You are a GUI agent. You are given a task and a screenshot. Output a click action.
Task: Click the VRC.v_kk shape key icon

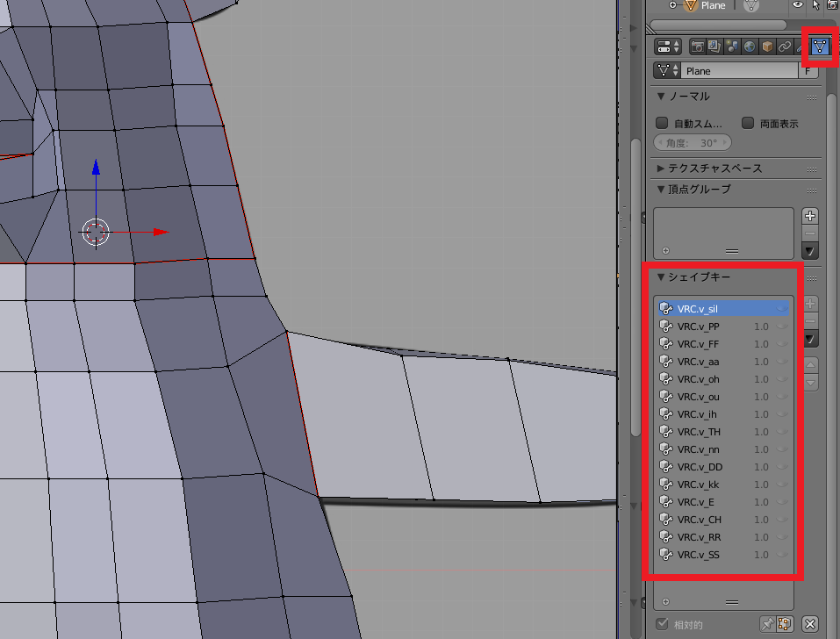pyautogui.click(x=666, y=485)
